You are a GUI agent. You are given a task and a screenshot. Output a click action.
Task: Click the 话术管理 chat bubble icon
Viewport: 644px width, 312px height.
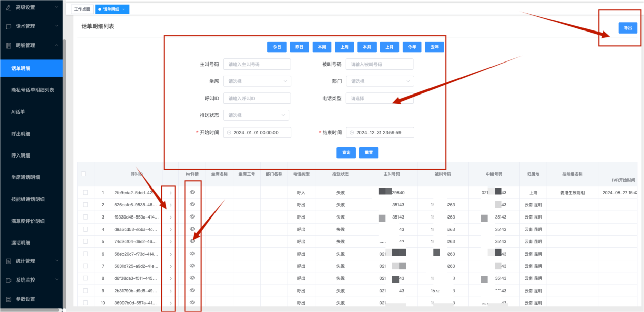[8, 26]
